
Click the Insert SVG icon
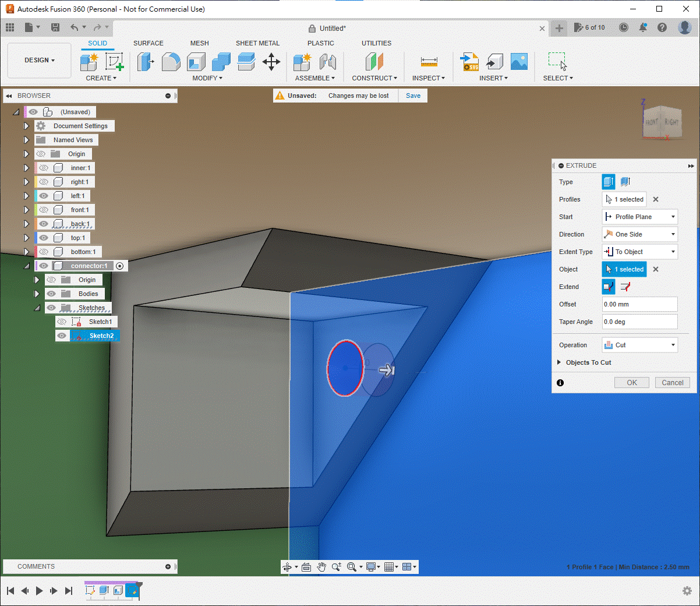(x=469, y=61)
